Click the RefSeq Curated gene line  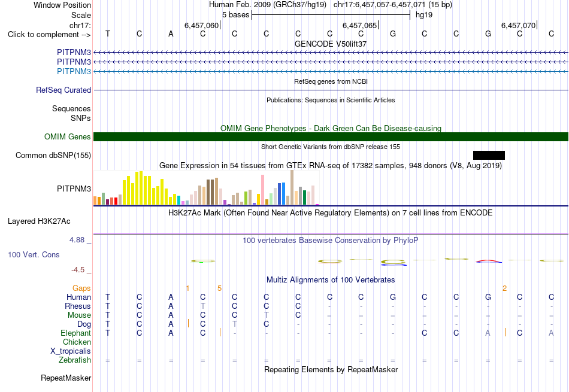click(x=331, y=90)
